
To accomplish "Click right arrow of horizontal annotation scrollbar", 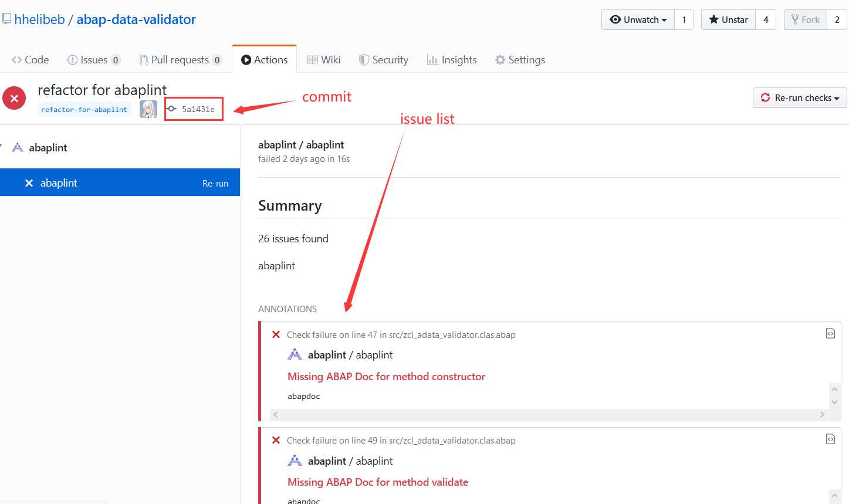I will [x=822, y=414].
